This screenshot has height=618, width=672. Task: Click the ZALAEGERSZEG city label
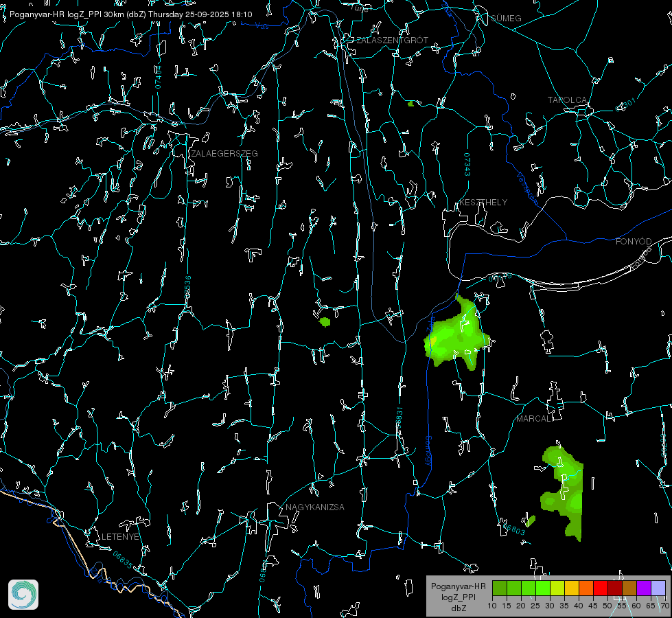224,154
